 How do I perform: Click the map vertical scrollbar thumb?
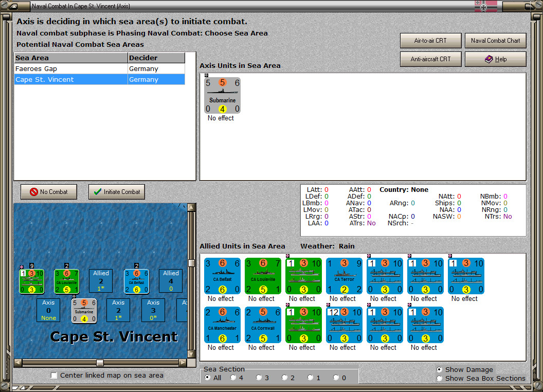(191, 263)
